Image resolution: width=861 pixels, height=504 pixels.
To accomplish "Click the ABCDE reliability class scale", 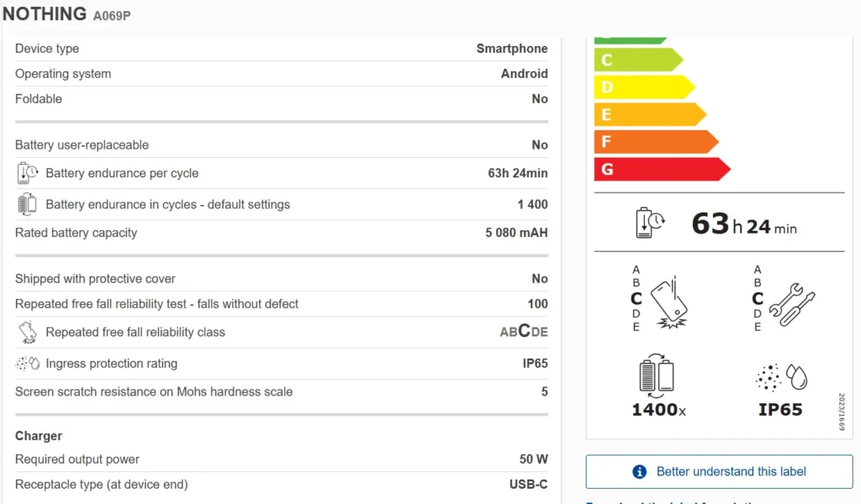I will tap(523, 332).
